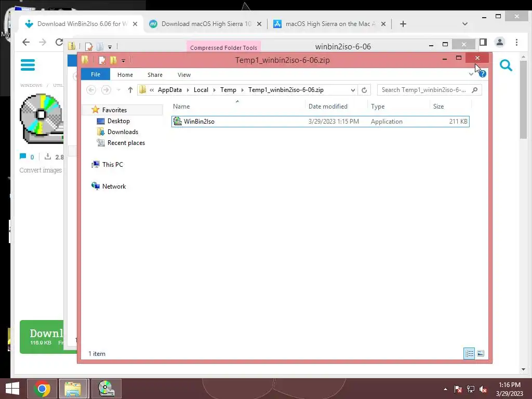Click the Explorer forward navigation arrow
The height and width of the screenshot is (399, 532).
(x=106, y=90)
